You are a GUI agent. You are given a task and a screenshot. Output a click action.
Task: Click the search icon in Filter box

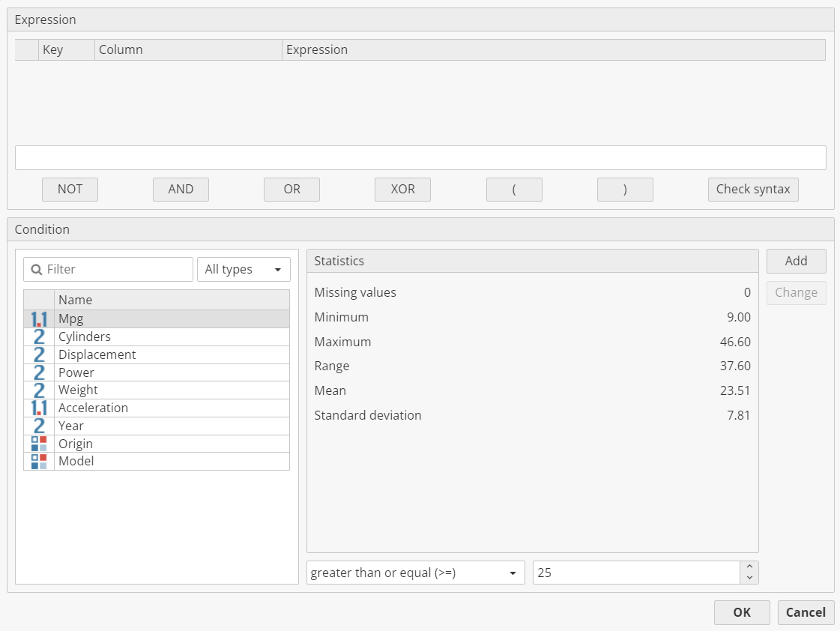37,270
